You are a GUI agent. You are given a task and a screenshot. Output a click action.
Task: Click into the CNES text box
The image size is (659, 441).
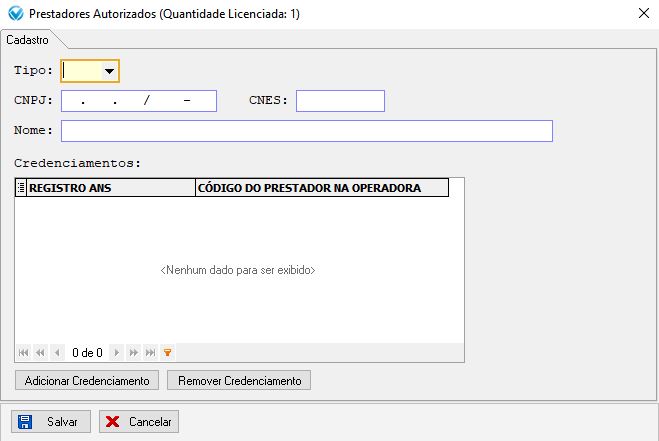(340, 101)
